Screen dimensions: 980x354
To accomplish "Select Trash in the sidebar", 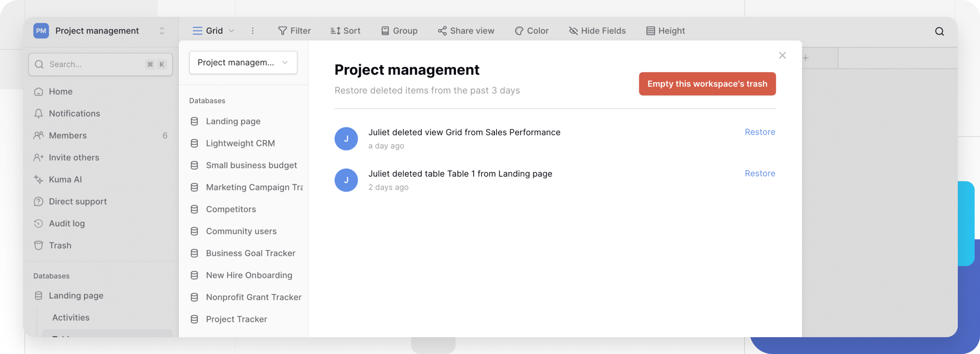I will [60, 245].
